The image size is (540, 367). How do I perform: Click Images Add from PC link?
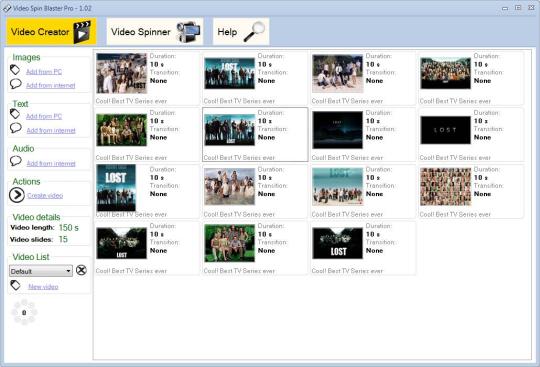pyautogui.click(x=44, y=72)
